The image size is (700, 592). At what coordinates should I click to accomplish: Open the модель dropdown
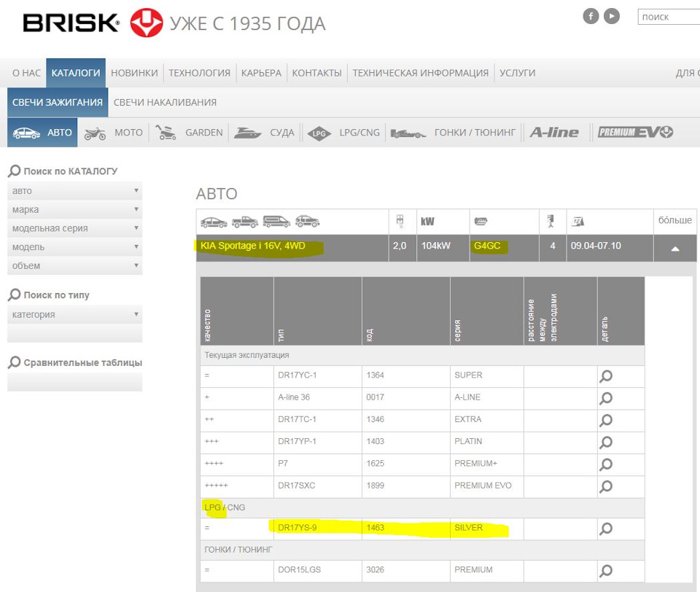pyautogui.click(x=74, y=247)
